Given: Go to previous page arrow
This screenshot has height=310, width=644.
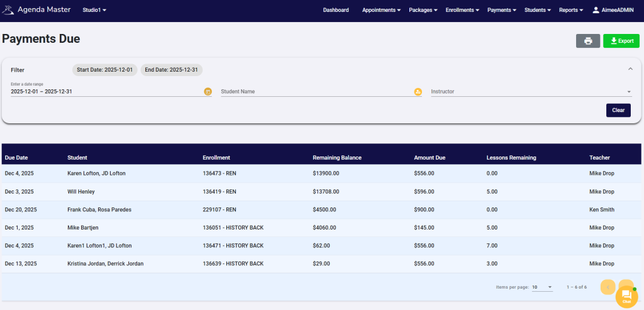Looking at the screenshot, I should (608, 287).
